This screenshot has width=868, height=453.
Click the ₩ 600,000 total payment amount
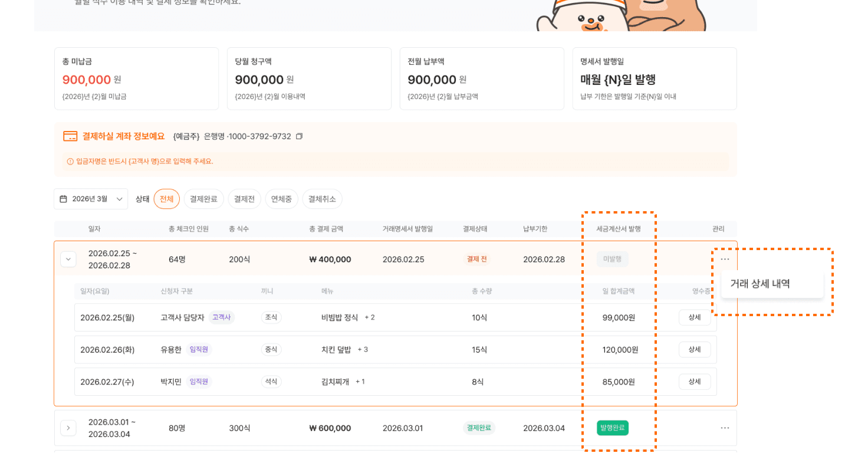[330, 428]
